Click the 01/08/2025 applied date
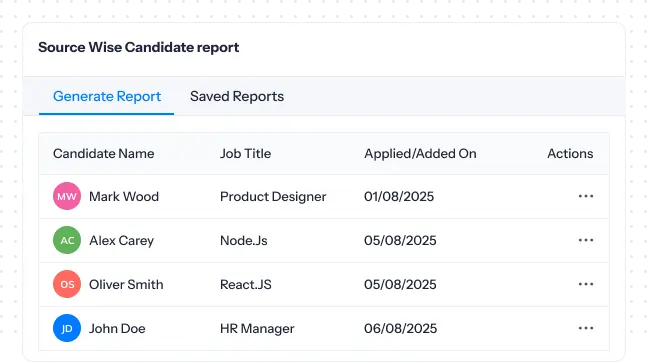Viewport: 647px width, 362px height. coord(399,196)
